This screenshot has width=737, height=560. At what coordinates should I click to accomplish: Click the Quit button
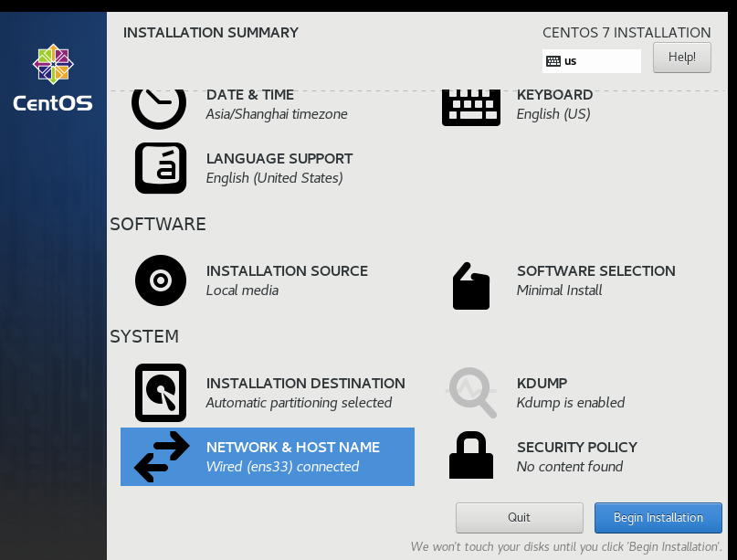point(520,518)
